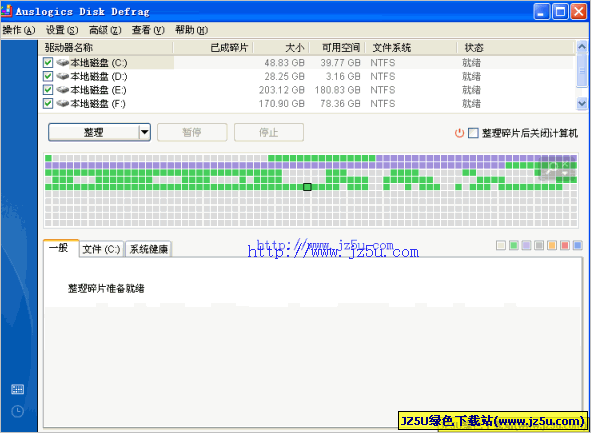Minimize the Auslogics Disk Defrag window
The height and width of the screenshot is (433, 591).
click(x=542, y=11)
